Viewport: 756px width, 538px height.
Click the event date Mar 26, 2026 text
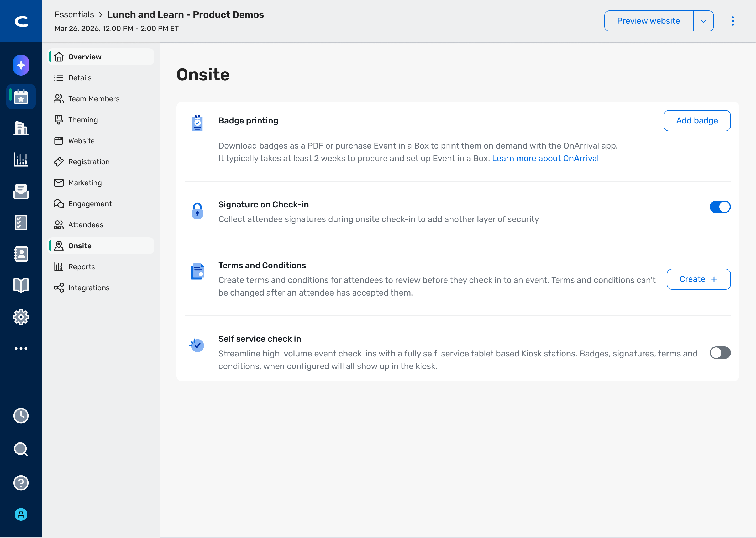coord(117,29)
